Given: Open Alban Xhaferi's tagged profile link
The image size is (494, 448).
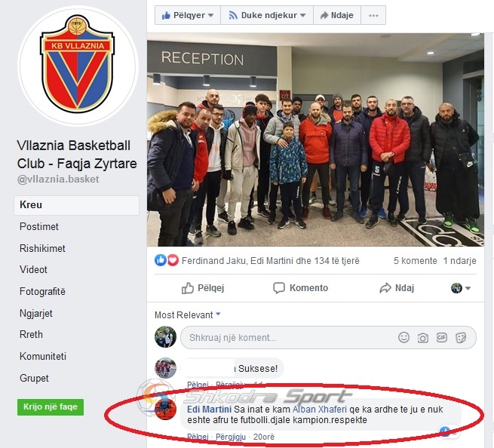Looking at the screenshot, I should (x=320, y=410).
